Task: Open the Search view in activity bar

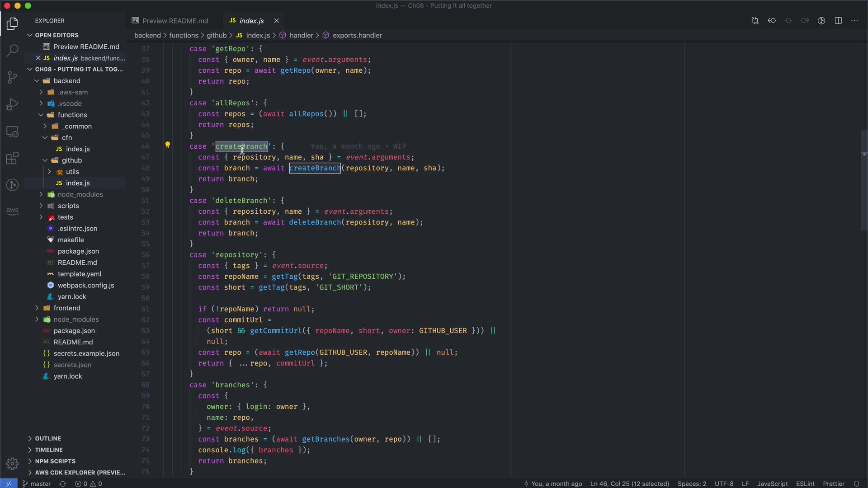Action: click(x=13, y=50)
